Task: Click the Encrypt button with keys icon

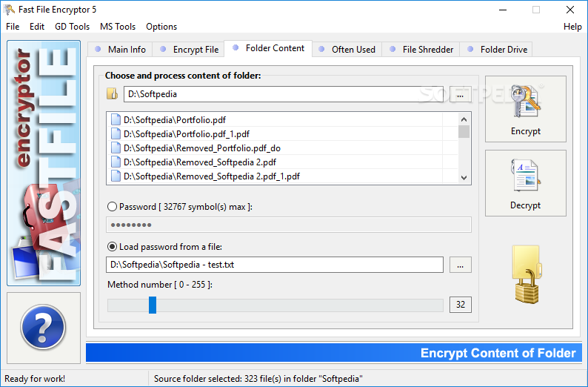Action: (525, 109)
